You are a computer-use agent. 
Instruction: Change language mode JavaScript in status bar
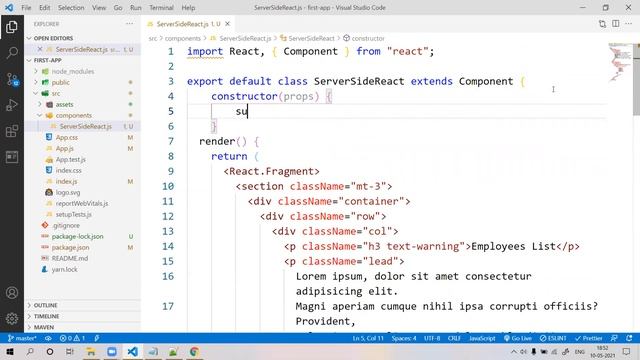pos(482,338)
